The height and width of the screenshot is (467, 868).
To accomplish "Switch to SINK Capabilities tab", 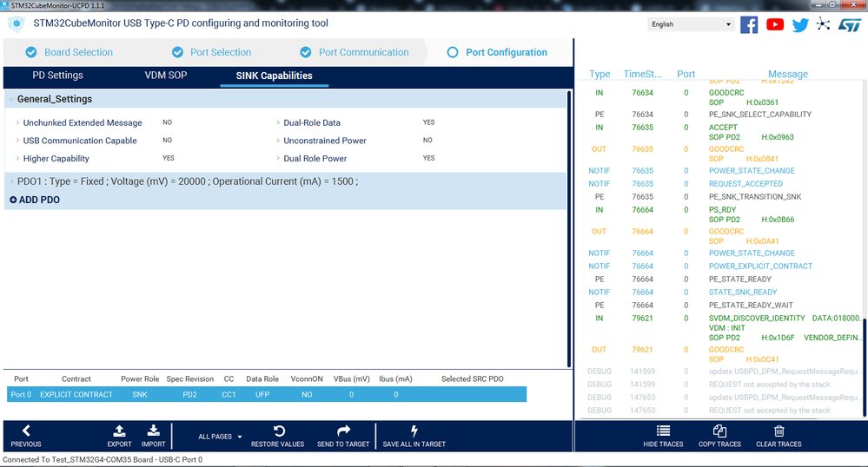I will pos(274,76).
